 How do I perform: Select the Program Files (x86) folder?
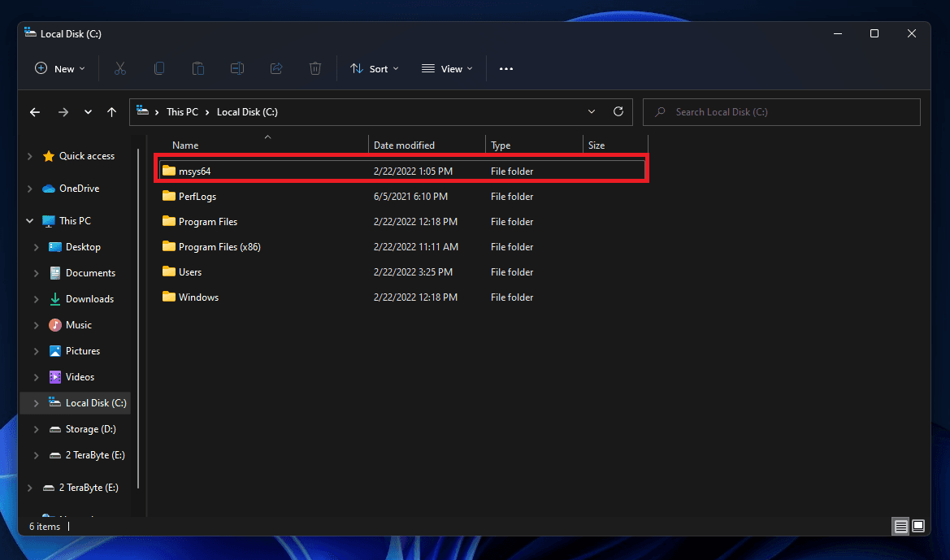(x=401, y=246)
